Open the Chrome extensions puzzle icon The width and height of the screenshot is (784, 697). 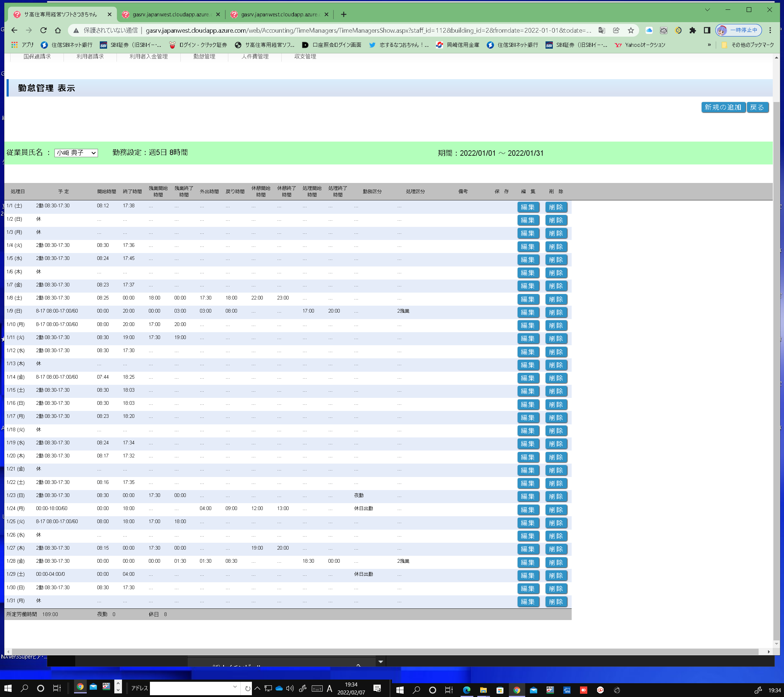[692, 30]
